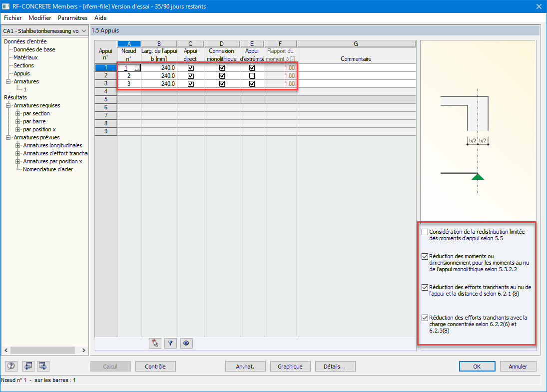The width and height of the screenshot is (547, 392).
Task: Toggle Connexion monolithique checkbox in row 1
Action: tap(222, 67)
